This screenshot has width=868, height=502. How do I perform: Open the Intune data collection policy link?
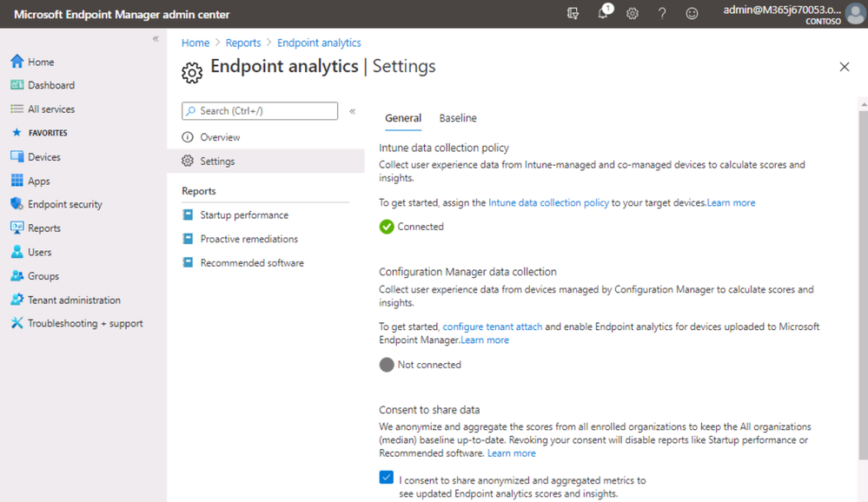[548, 202]
